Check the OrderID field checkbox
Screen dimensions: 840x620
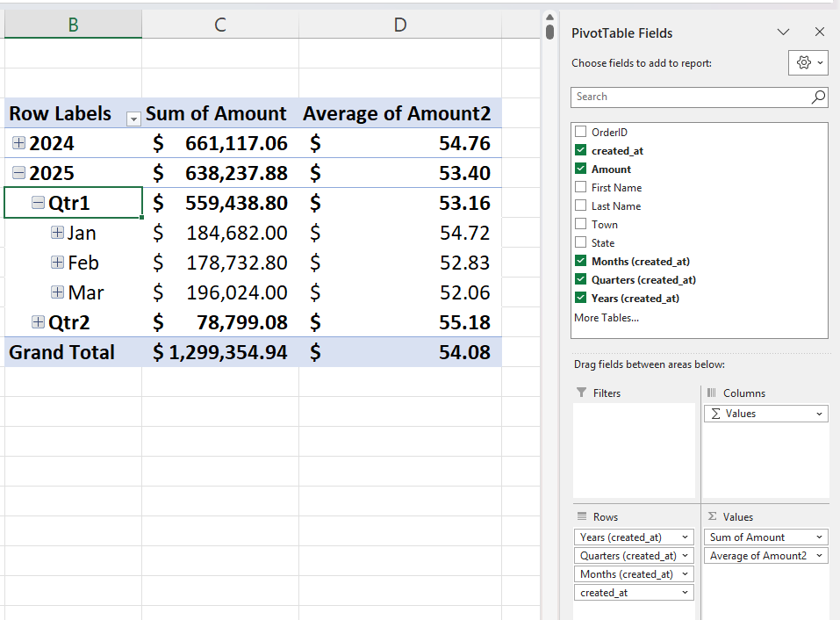tap(581, 132)
